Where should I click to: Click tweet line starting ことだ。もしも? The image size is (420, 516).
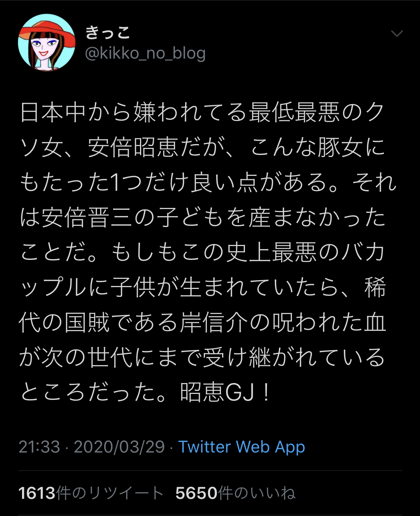pos(202,252)
